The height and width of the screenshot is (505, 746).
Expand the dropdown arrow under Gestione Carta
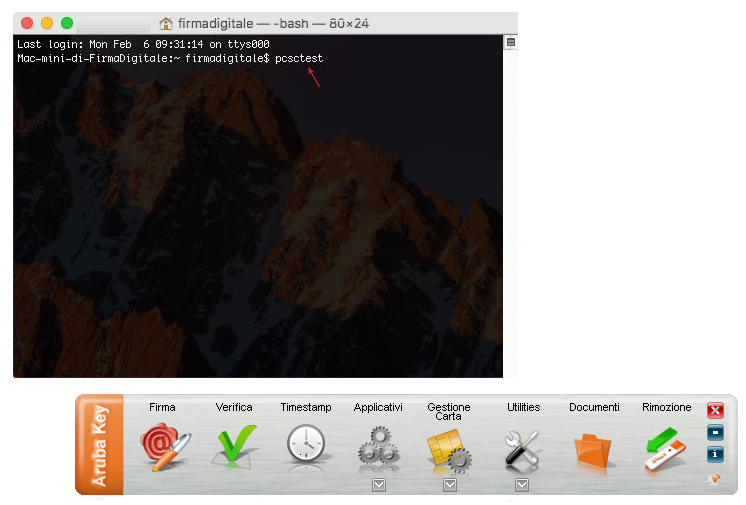tap(450, 485)
